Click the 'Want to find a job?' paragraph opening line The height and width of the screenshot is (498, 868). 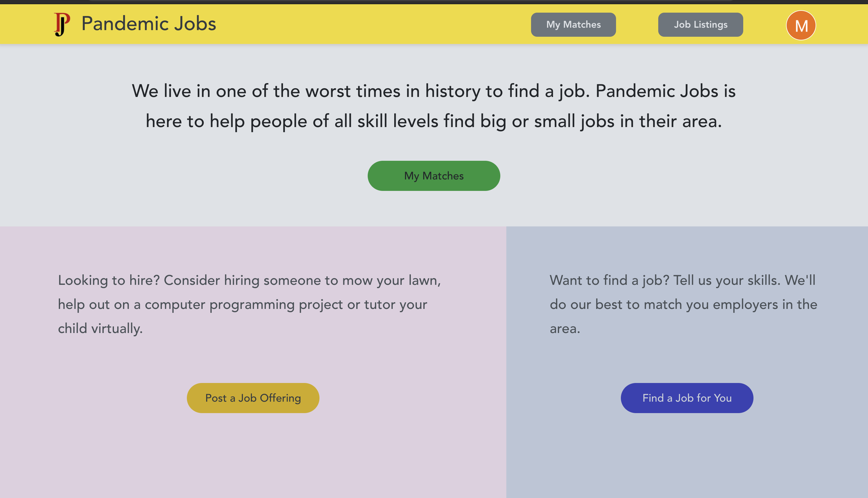pos(682,281)
